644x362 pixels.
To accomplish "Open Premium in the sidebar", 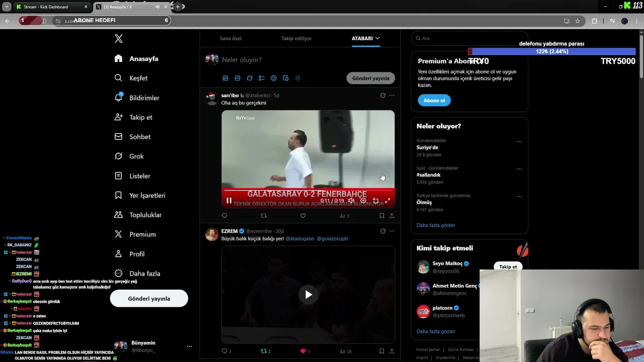I will point(135,234).
